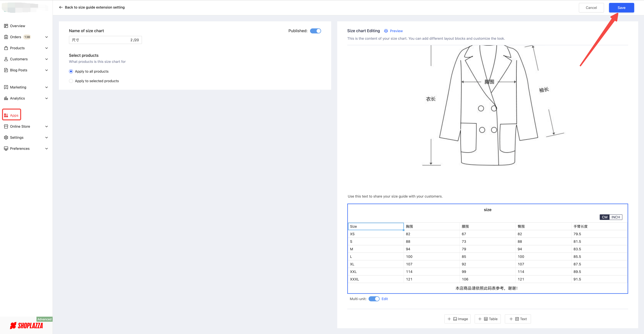
Task: Select Apply to all products
Action: tap(71, 71)
